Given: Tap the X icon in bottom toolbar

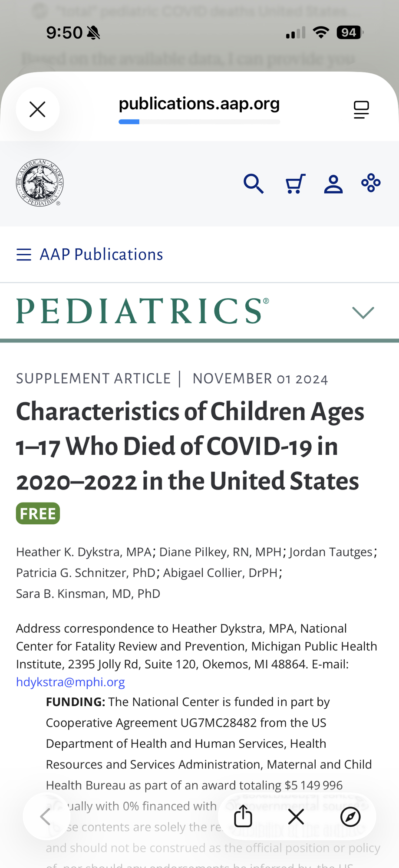Looking at the screenshot, I should coord(296,817).
